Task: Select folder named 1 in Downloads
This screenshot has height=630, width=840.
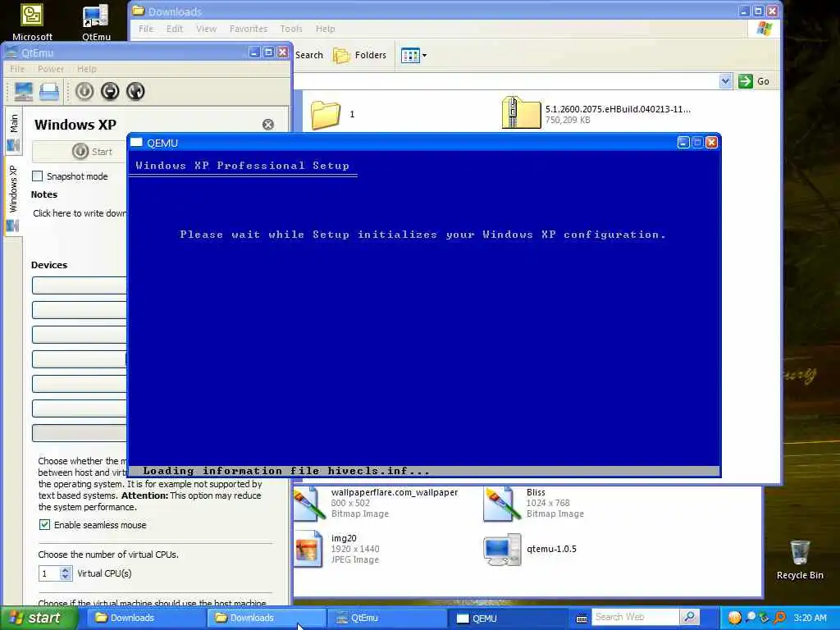Action: coord(332,114)
